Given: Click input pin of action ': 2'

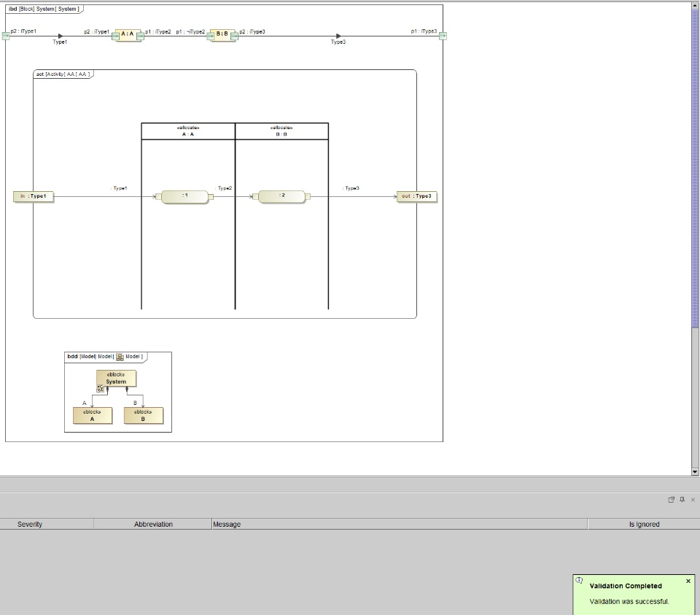Looking at the screenshot, I should [255, 196].
